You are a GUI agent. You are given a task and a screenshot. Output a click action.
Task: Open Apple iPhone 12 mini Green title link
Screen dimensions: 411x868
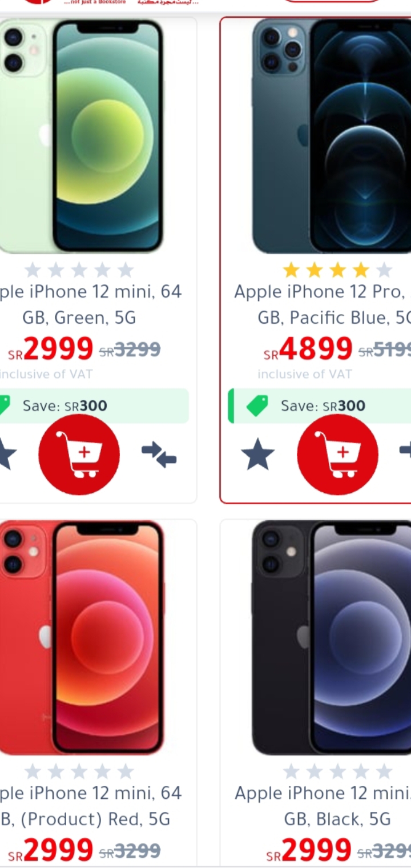click(x=90, y=304)
